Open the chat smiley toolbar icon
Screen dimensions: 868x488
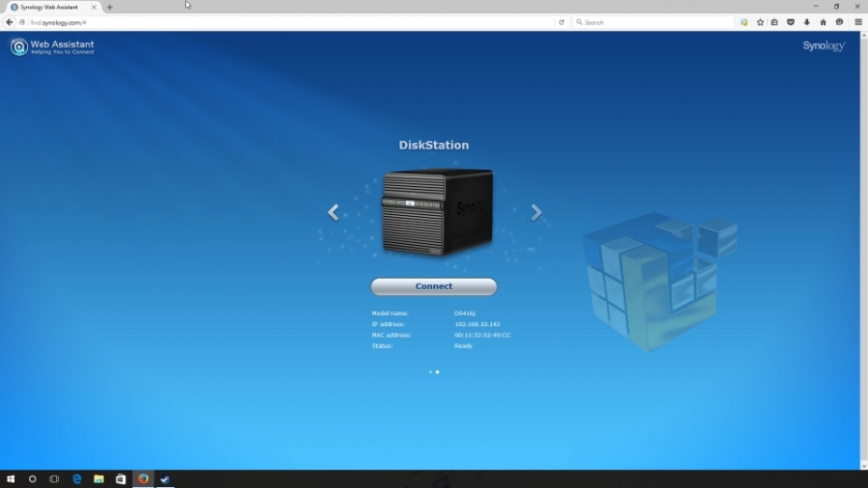click(x=839, y=23)
